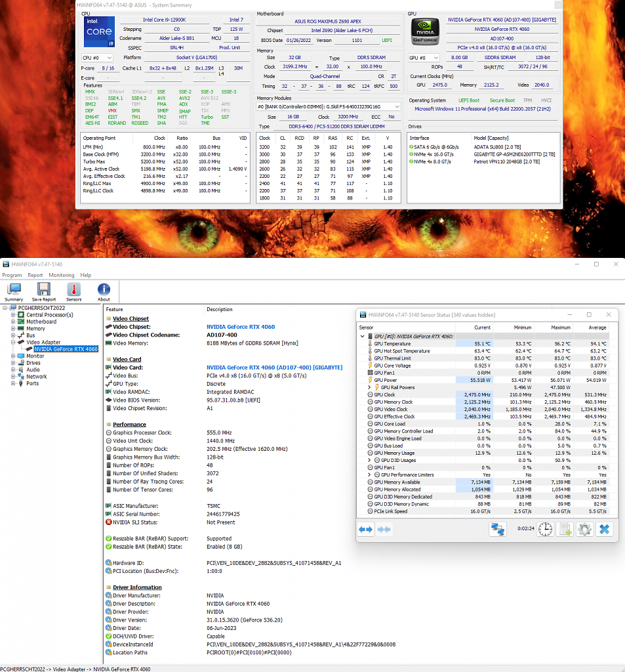The height and width of the screenshot is (672, 625).
Task: Click the blue X close sensors icon
Action: coord(604,530)
